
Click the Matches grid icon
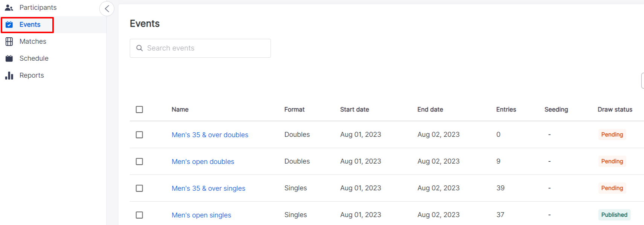[9, 41]
